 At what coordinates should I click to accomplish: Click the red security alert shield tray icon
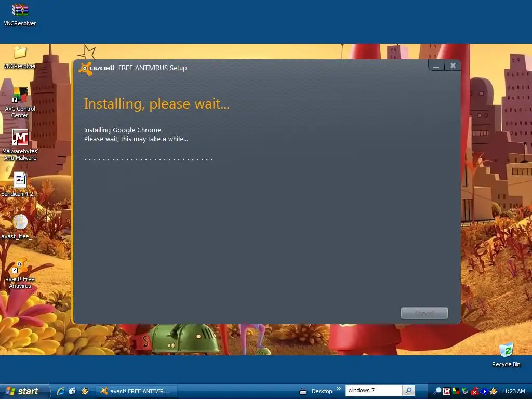(475, 392)
